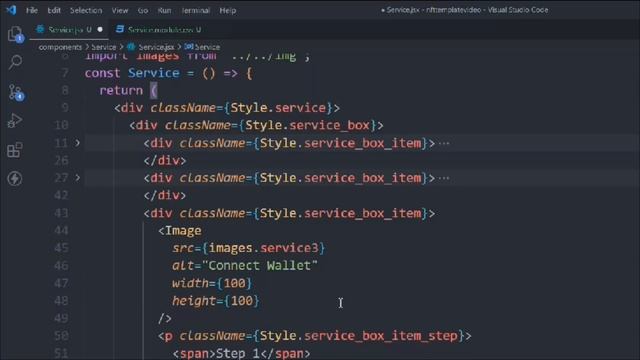Click the "Connect Wallet" alt text

click(259, 266)
